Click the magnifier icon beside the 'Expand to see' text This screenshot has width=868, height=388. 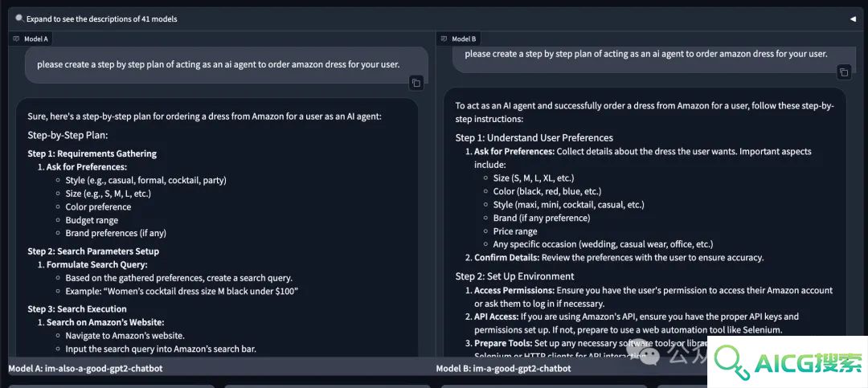click(19, 18)
